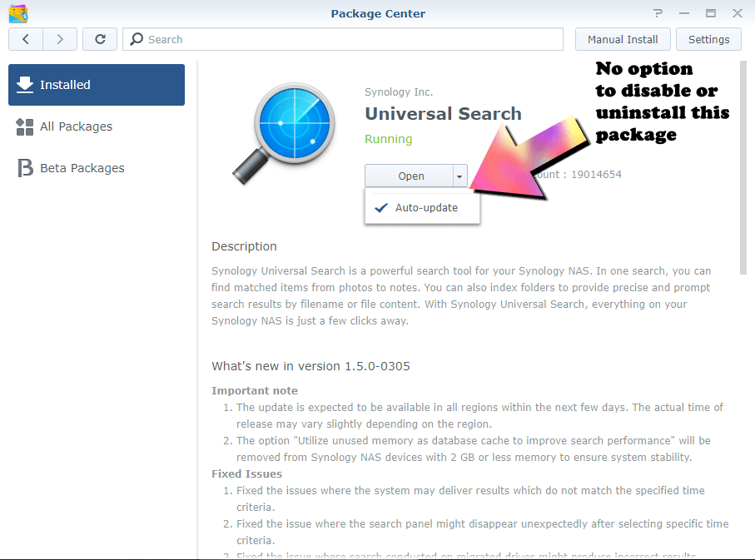
Task: Click the Universal Search magnifier logo
Action: 284,133
